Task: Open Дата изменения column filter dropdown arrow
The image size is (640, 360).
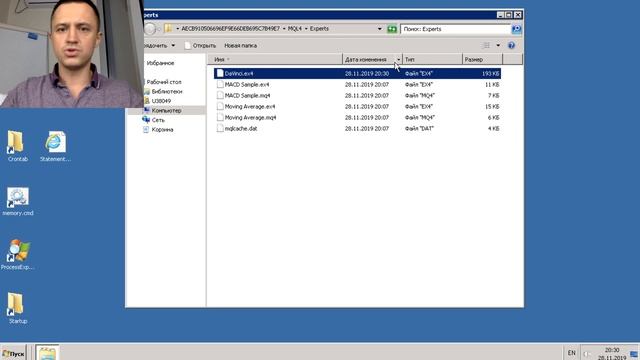Action: [x=398, y=60]
